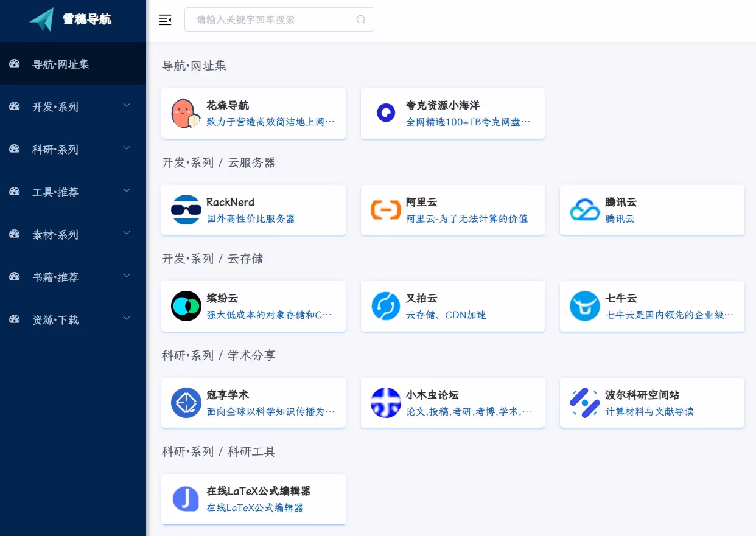The width and height of the screenshot is (756, 536).
Task: Open the 腾讯云 card title
Action: [621, 203]
